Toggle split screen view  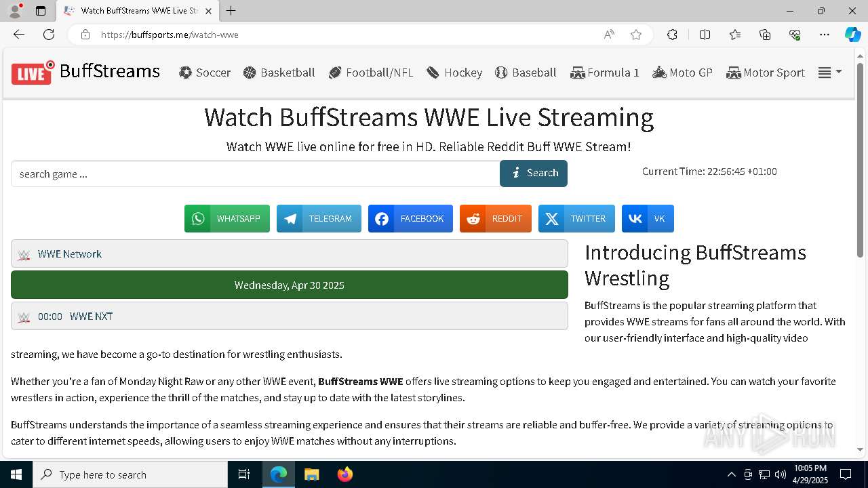[x=705, y=35]
